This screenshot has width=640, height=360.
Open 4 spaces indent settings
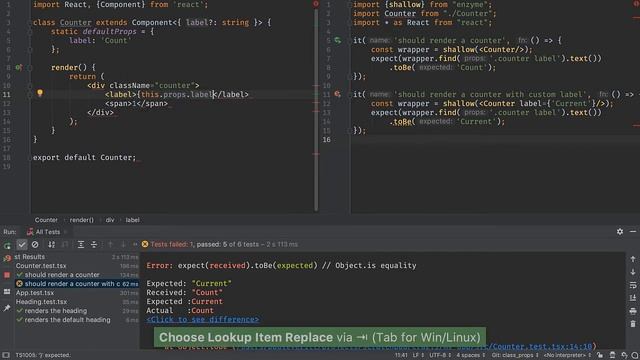[471, 355]
